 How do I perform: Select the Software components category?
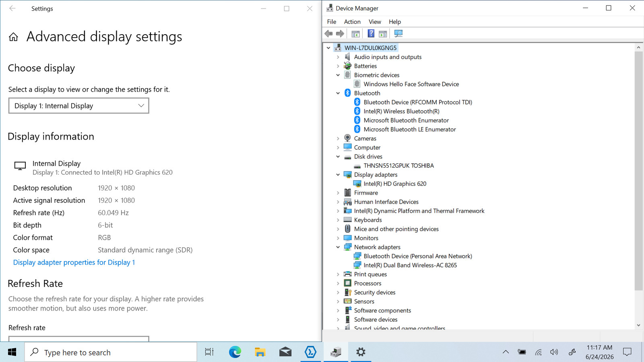pos(382,311)
